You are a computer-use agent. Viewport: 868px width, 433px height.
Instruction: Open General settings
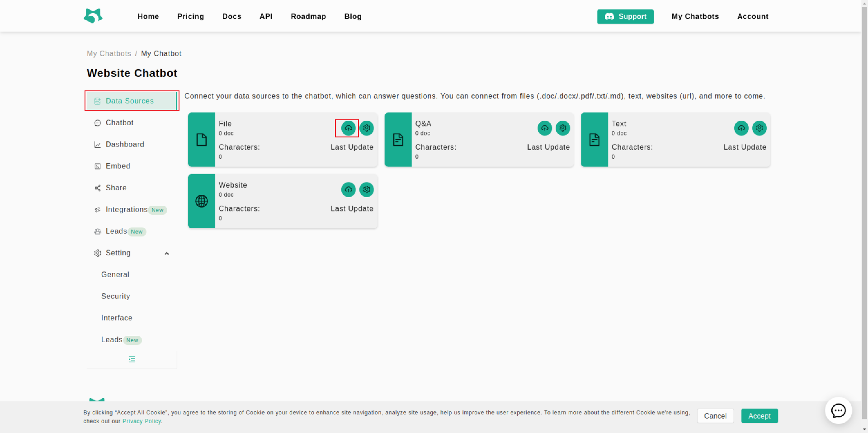click(x=131, y=274)
